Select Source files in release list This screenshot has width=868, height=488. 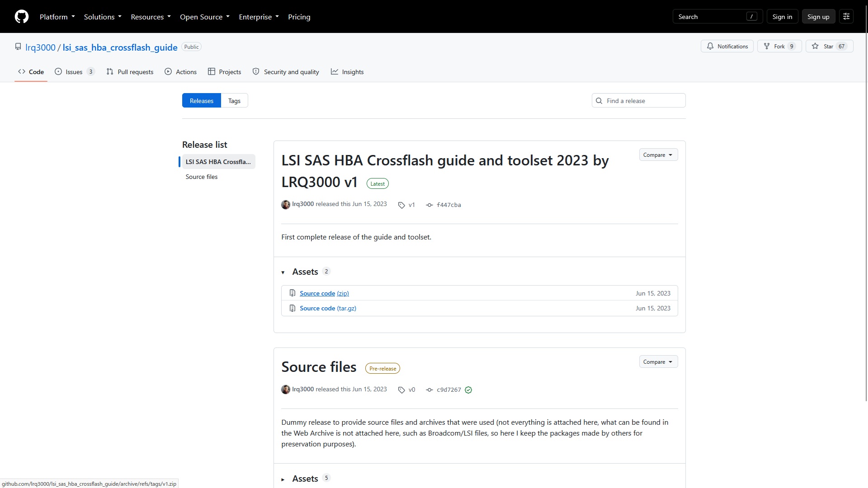(x=202, y=177)
